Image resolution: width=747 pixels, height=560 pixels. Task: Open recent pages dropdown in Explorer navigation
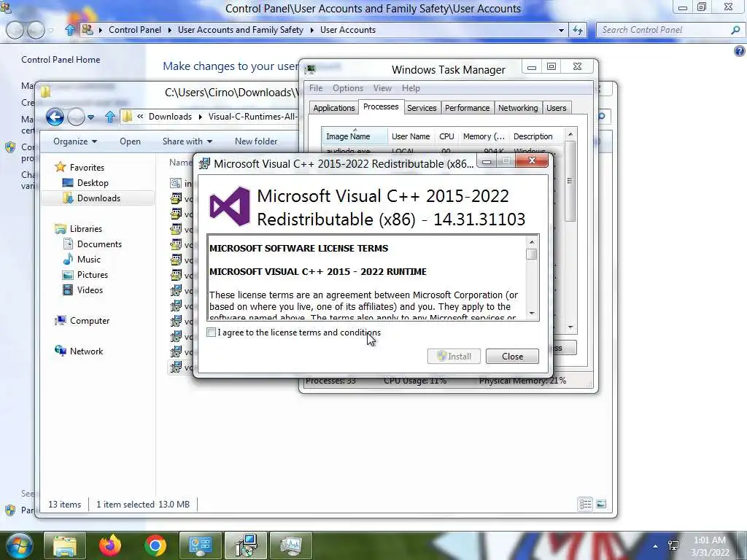90,117
